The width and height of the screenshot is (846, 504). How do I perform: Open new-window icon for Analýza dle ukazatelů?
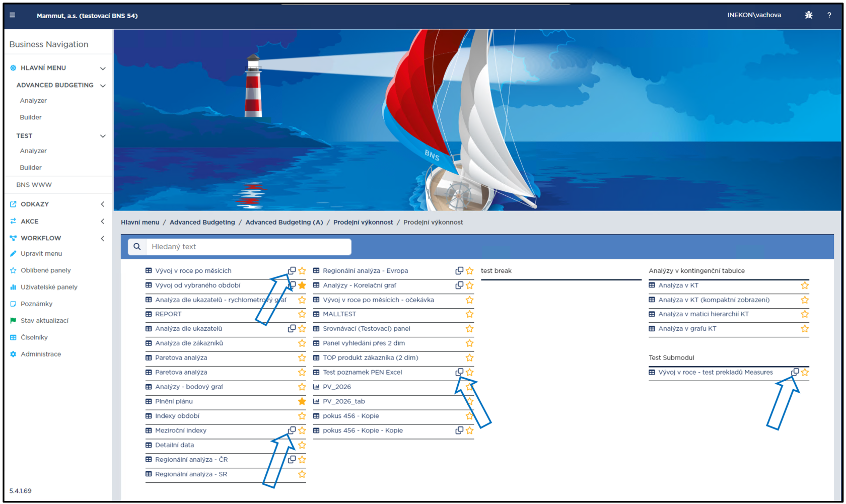(292, 329)
